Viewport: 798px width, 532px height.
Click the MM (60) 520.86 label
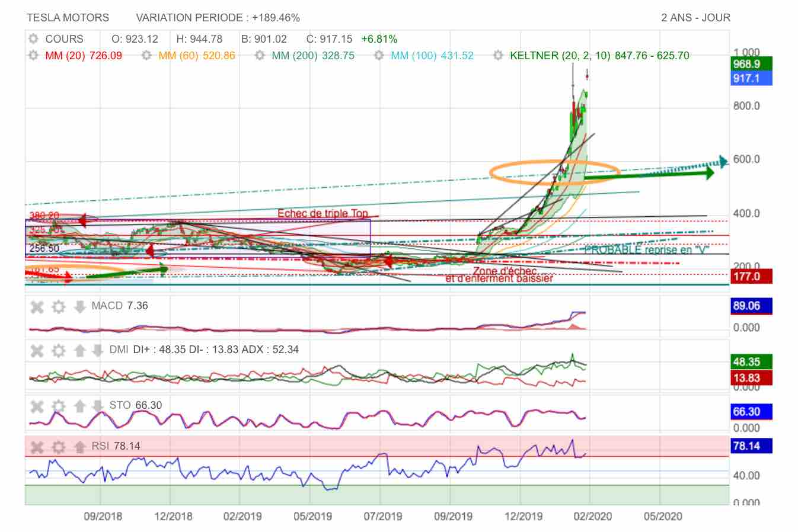tap(197, 56)
